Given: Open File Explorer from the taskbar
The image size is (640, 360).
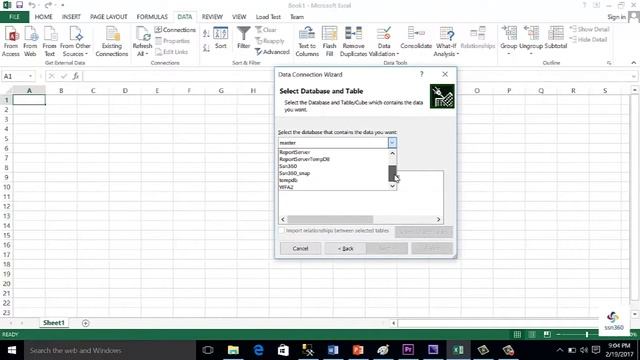Looking at the screenshot, I should pos(233,350).
